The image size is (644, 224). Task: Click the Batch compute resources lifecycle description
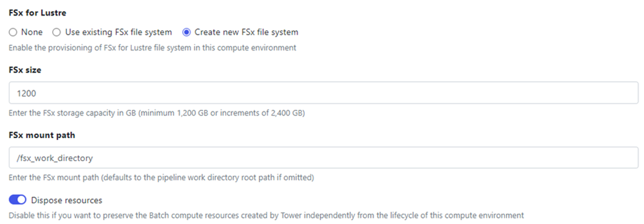[266, 215]
